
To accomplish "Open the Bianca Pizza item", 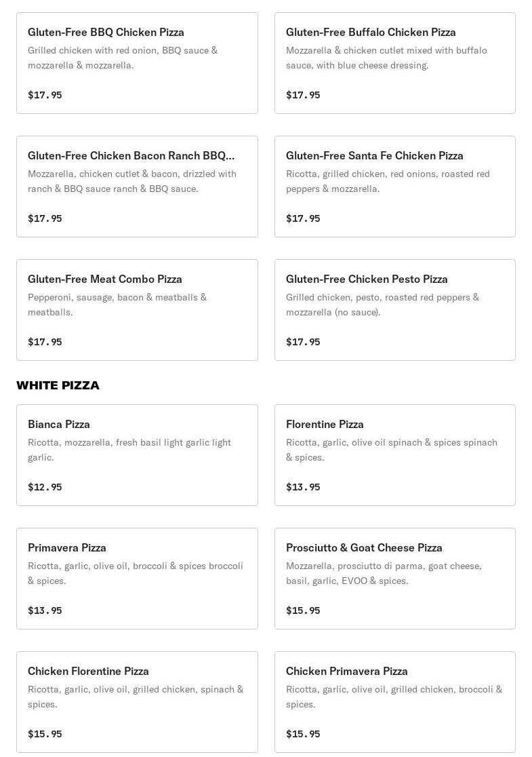I will pyautogui.click(x=137, y=455).
